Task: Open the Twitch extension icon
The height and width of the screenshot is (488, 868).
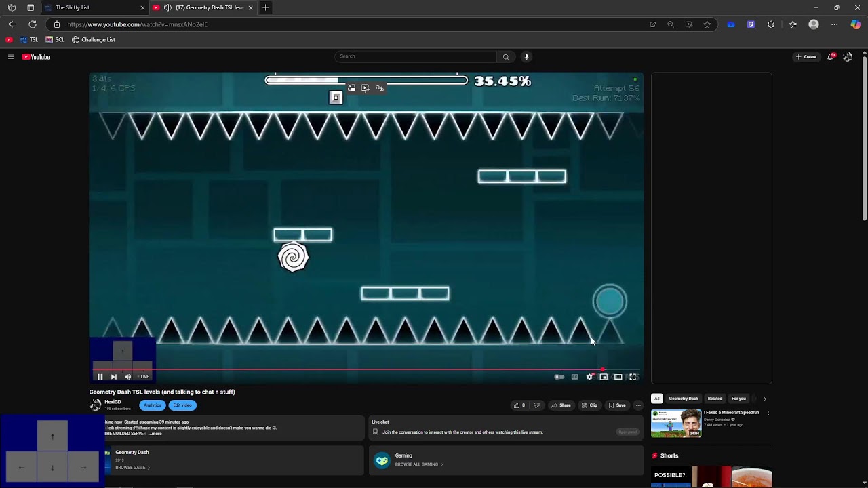Action: click(x=751, y=24)
